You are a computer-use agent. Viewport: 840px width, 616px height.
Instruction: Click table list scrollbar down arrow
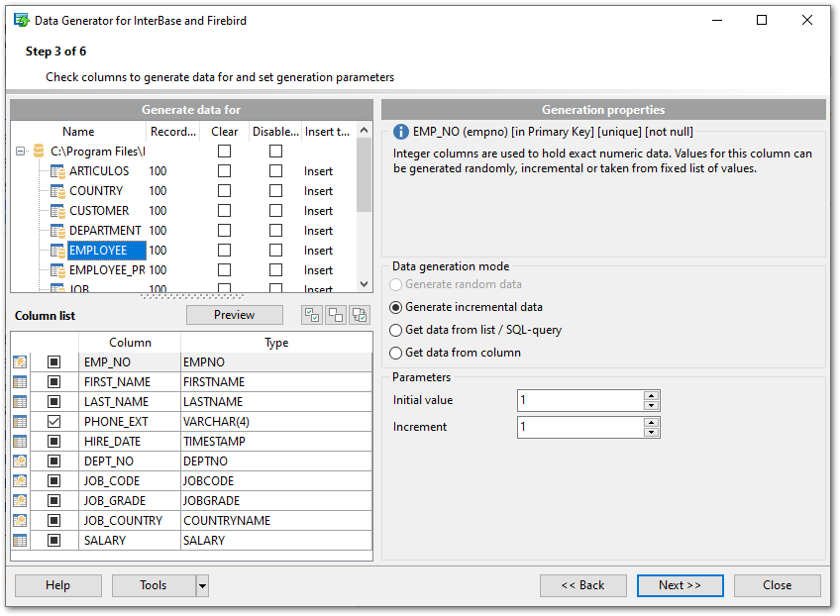click(365, 284)
